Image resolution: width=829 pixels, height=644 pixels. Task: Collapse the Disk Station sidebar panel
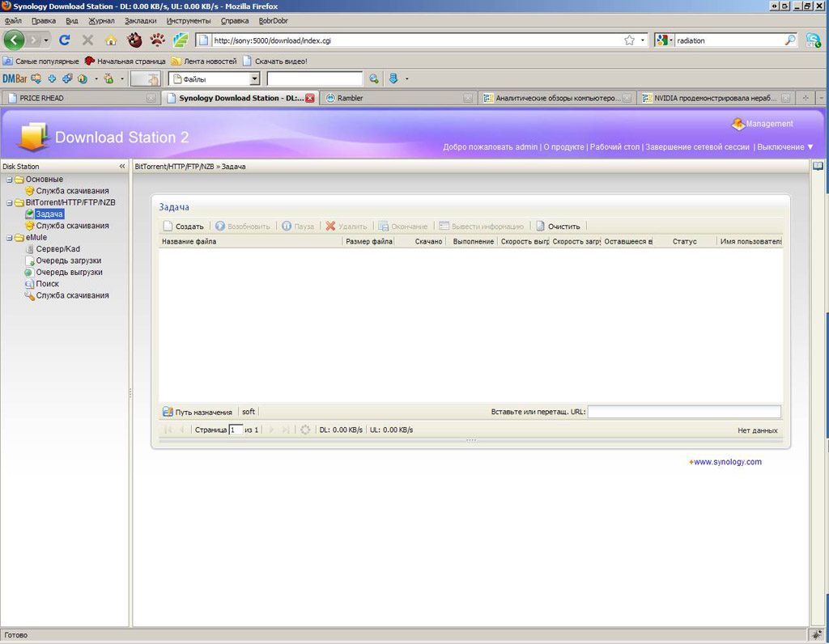122,167
